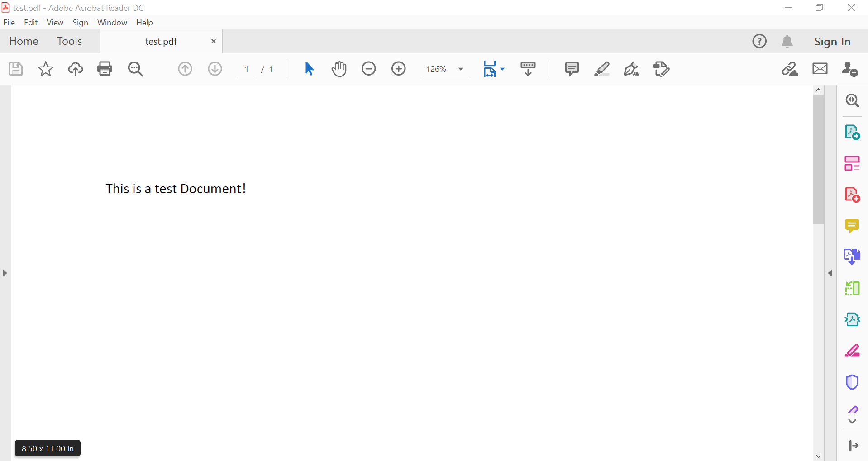Open the View menu

55,22
